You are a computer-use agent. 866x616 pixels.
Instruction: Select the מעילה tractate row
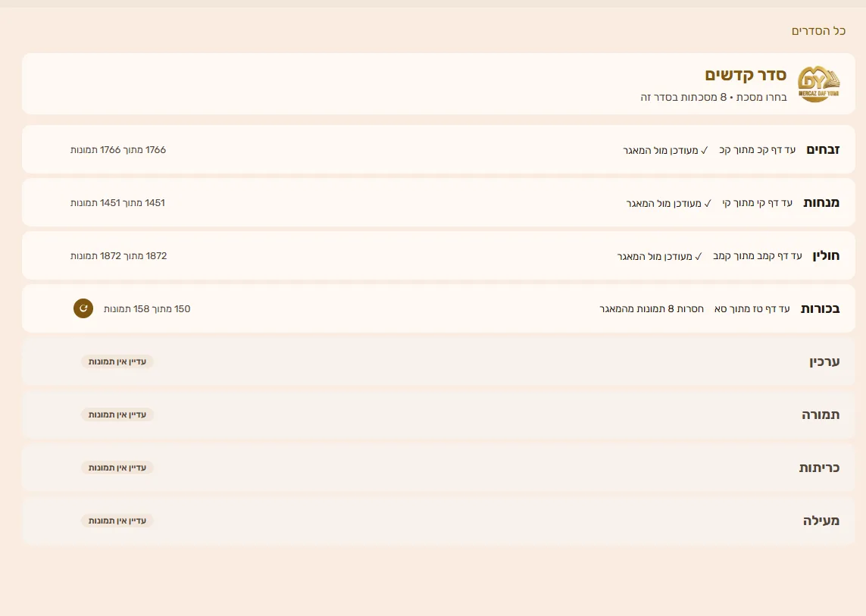(439, 521)
